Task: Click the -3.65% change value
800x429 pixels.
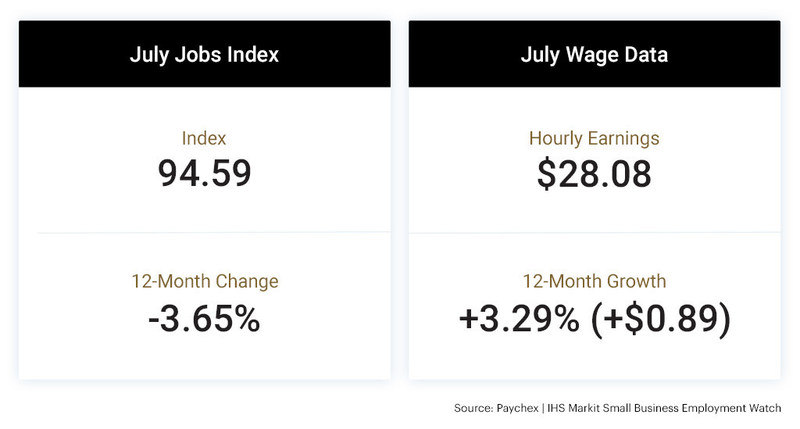Action: [x=204, y=318]
